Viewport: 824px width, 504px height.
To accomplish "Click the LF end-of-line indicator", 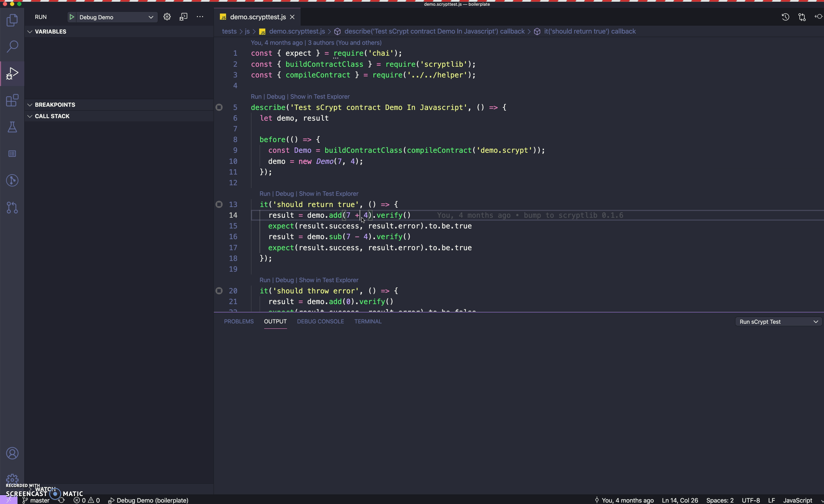I will tap(771, 500).
